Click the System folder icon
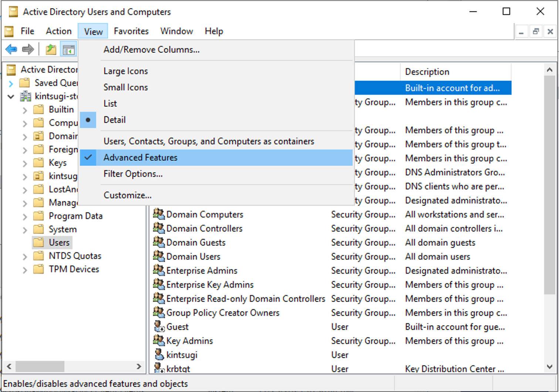 point(38,229)
